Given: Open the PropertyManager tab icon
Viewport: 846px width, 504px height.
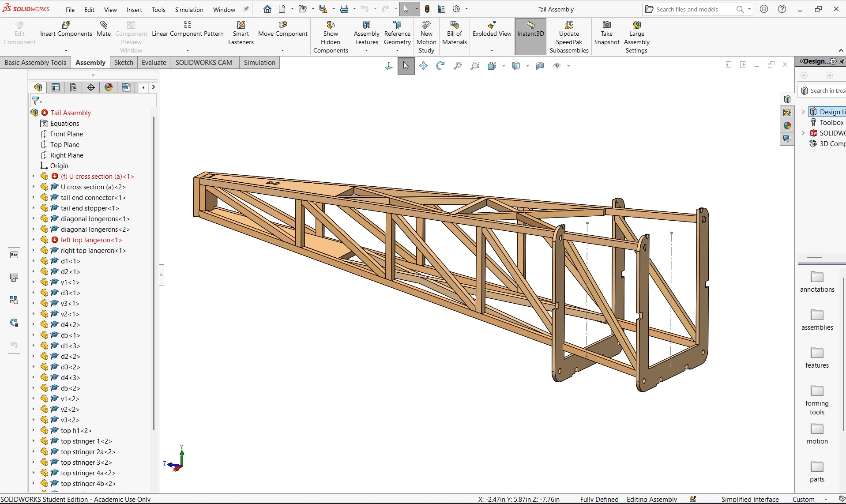Looking at the screenshot, I should click(56, 87).
